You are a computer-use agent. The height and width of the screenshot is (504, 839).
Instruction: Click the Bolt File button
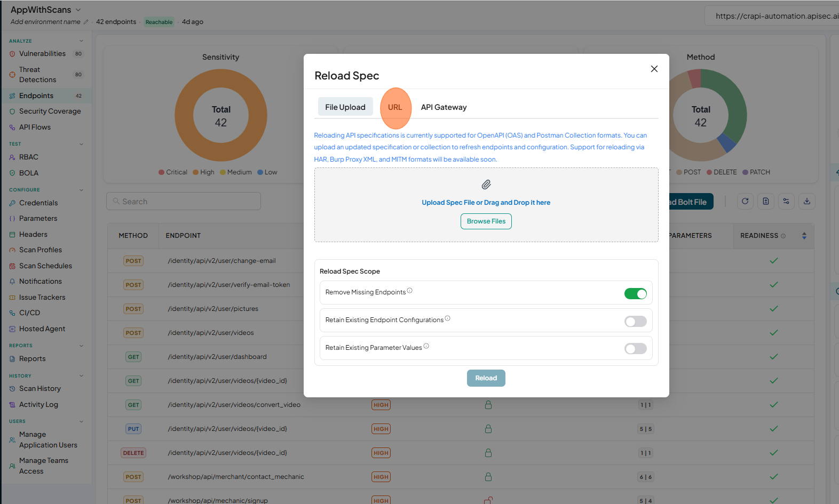pyautogui.click(x=691, y=202)
